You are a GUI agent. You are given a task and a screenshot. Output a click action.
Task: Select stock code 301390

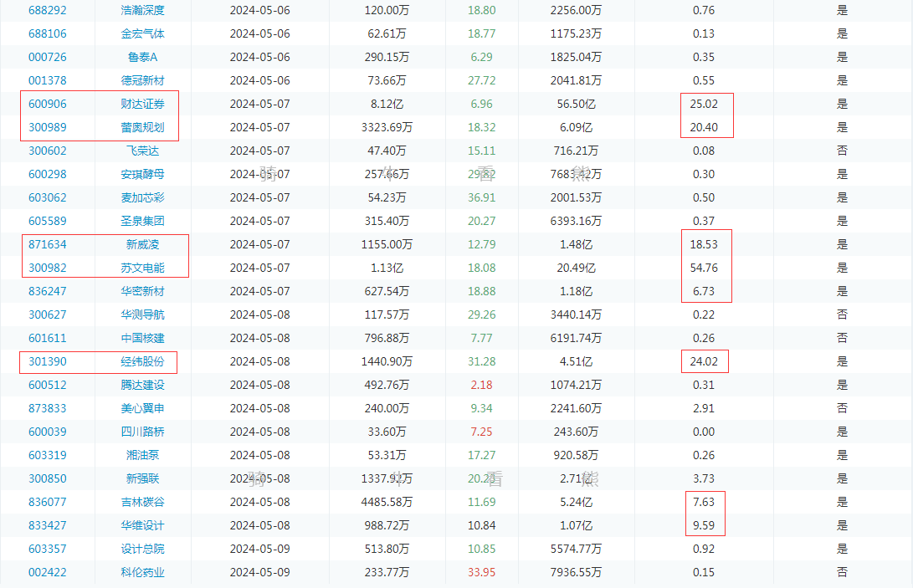click(48, 362)
